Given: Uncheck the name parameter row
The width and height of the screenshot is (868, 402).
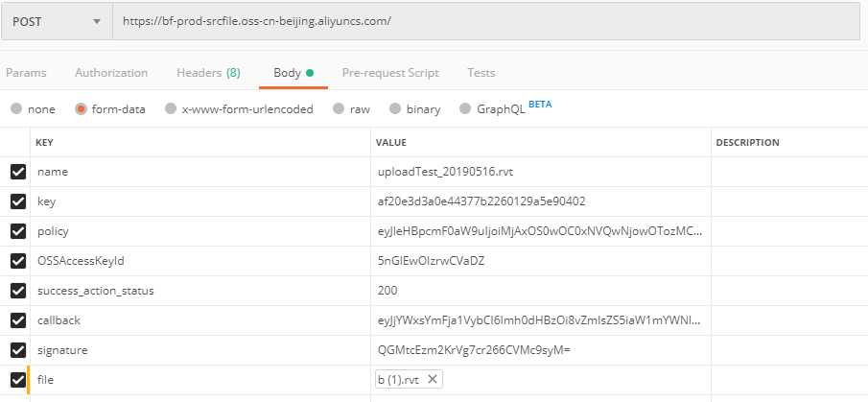Looking at the screenshot, I should (x=18, y=172).
